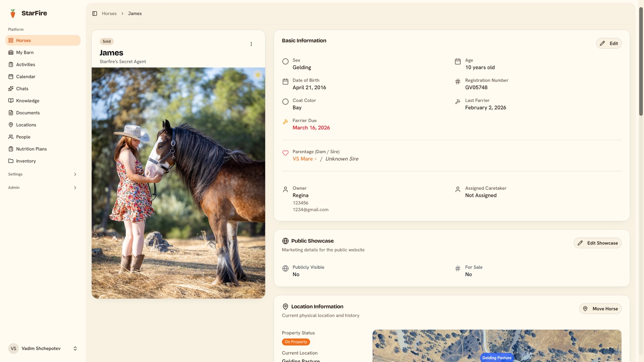Click the Nutrition Plans icon

[11, 149]
